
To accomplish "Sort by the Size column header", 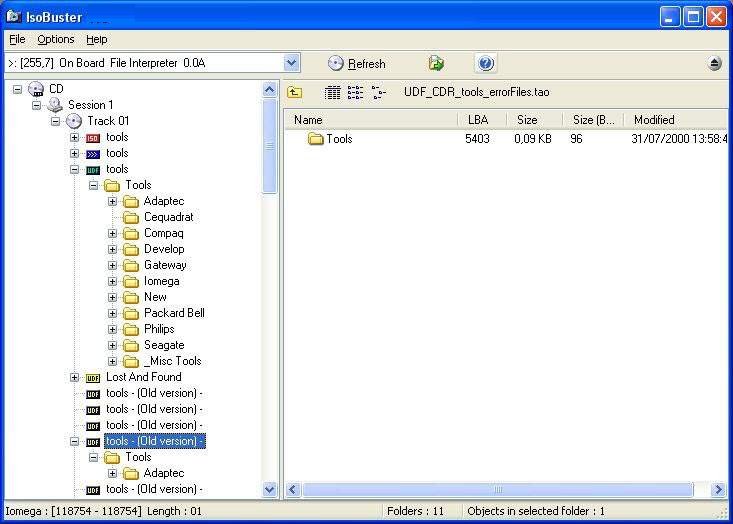I will 535,120.
